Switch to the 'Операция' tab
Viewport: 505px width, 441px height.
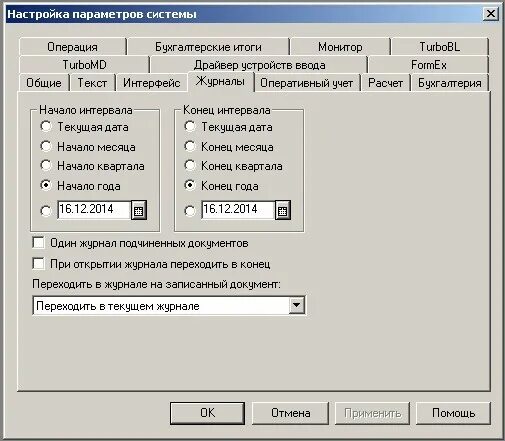tap(72, 47)
